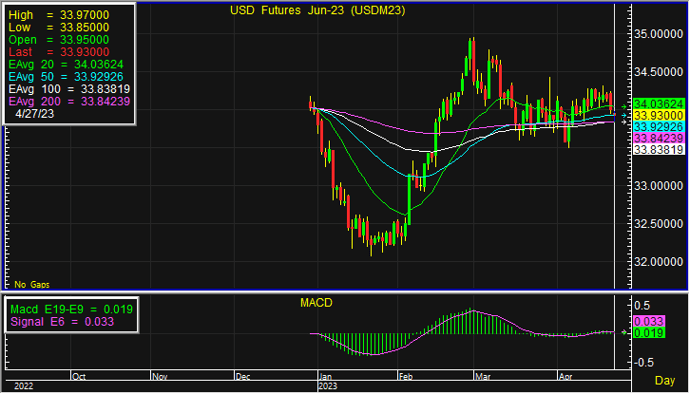
Task: Click the -0.5 MACD axis label
Action: click(643, 362)
